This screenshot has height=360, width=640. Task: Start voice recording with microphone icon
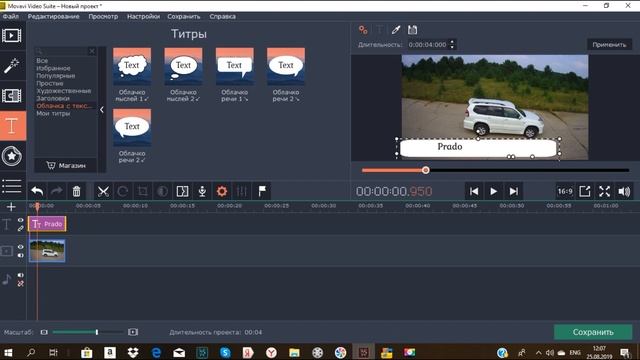[202, 191]
